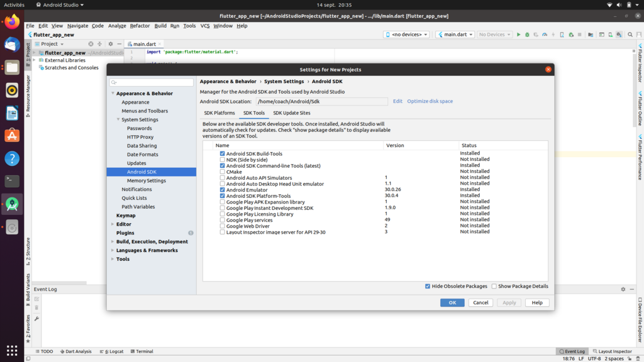
Task: Expand the Editor settings section arrow
Action: tap(113, 224)
